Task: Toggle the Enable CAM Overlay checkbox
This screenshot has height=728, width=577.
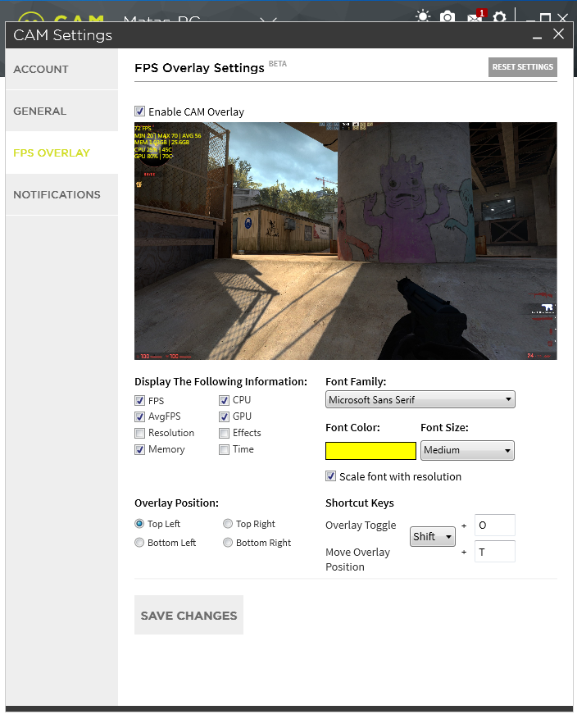Action: (139, 111)
